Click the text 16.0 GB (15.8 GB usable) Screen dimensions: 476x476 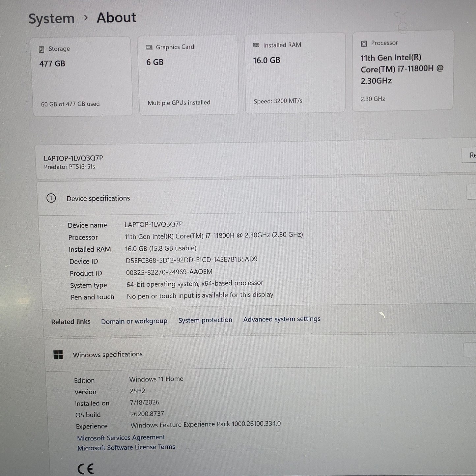[x=161, y=248]
